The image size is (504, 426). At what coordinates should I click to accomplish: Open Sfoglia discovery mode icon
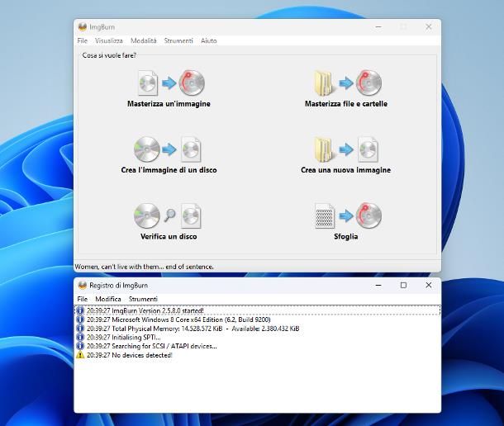click(x=348, y=215)
